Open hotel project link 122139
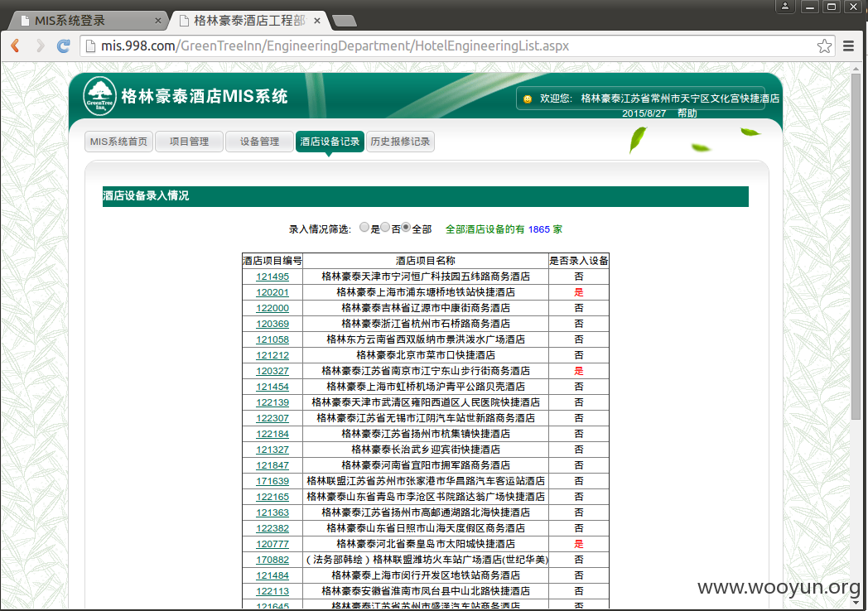Viewport: 868px width, 611px height. 272,402
